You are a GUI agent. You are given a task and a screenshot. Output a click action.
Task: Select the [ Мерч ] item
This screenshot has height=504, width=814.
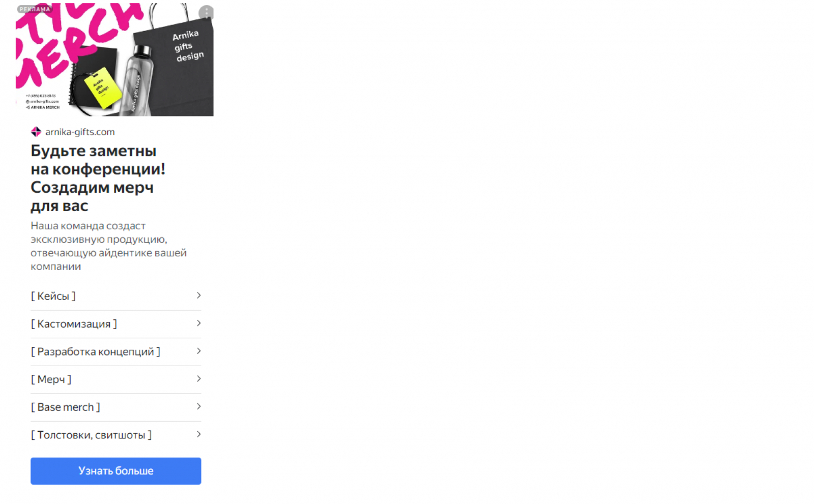(x=116, y=379)
